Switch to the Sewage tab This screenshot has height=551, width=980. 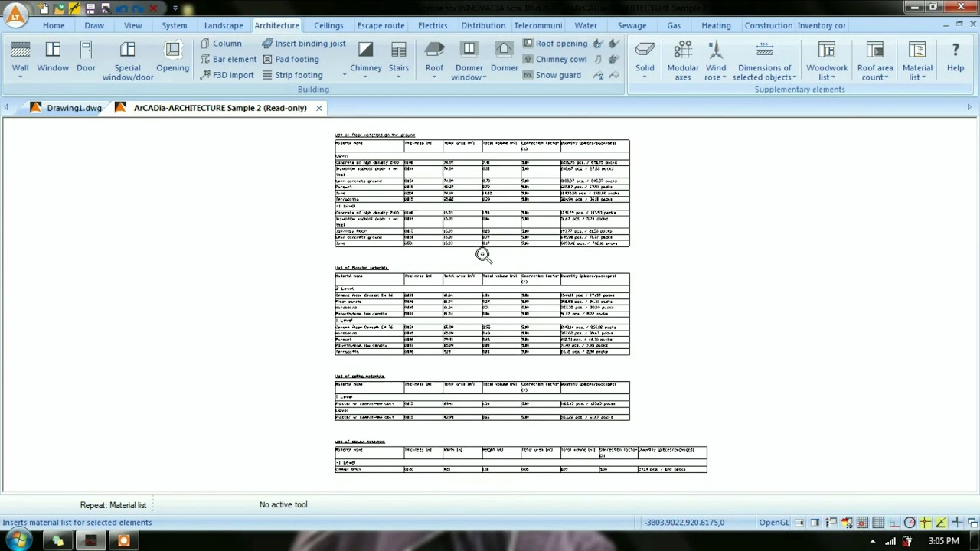(x=632, y=25)
